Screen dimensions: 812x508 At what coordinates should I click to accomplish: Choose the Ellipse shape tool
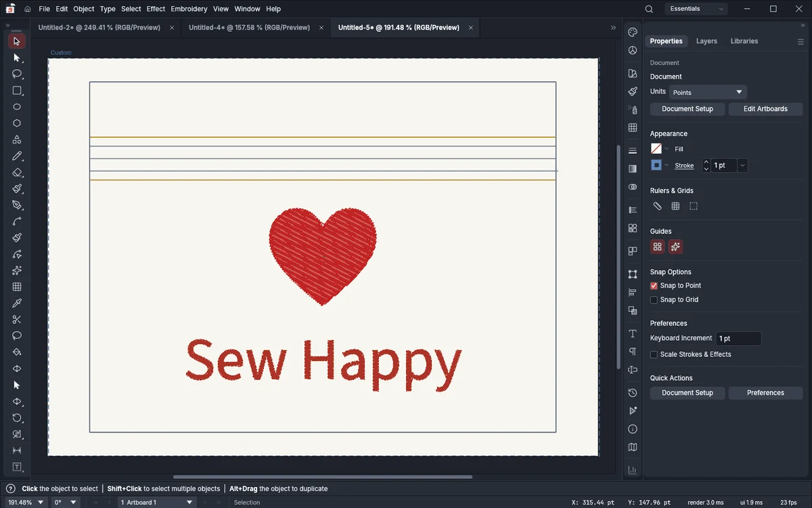(17, 107)
